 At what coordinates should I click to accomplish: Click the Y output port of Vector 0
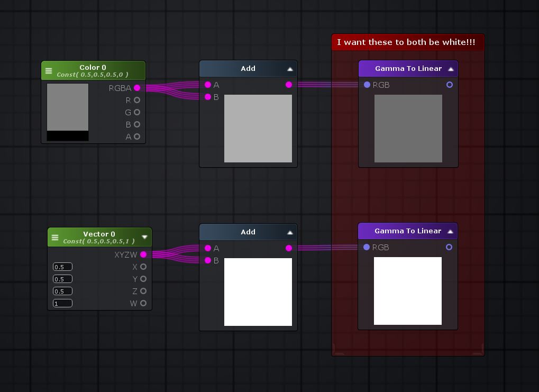[x=143, y=279]
